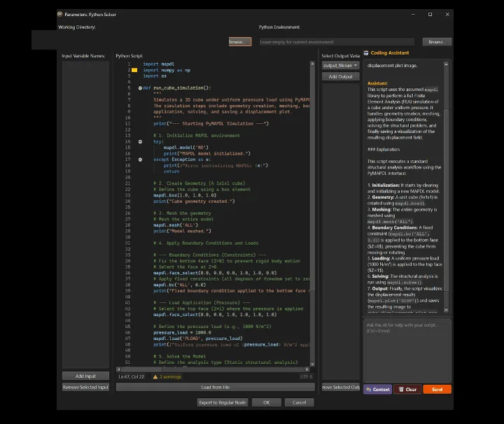Focus the Ask the AI prompt box
This screenshot has width=504, height=424.
[407, 350]
